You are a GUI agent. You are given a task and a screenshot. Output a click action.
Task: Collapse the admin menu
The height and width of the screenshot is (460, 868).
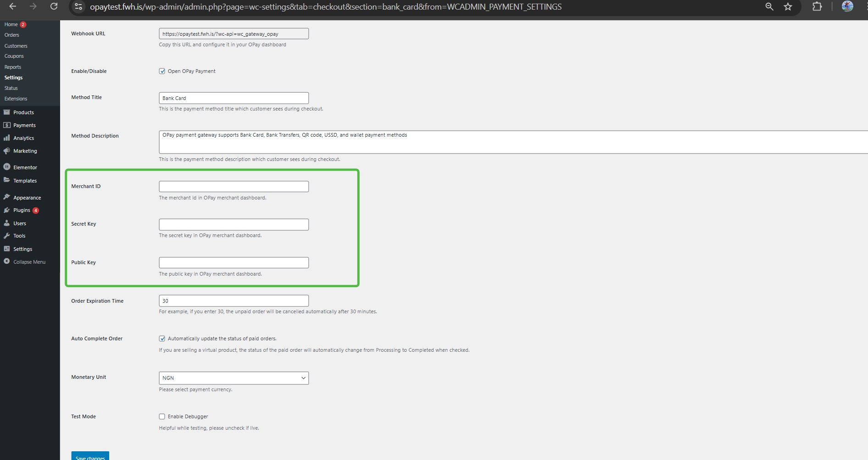[29, 261]
